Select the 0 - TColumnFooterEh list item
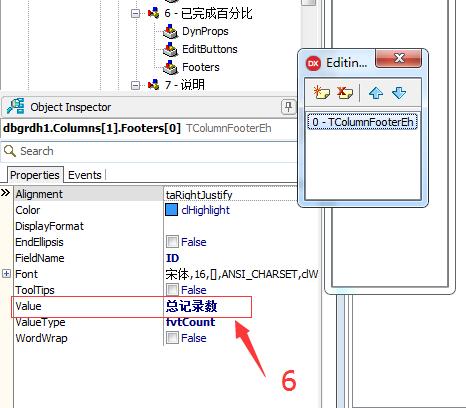The image size is (466, 408). 362,122
